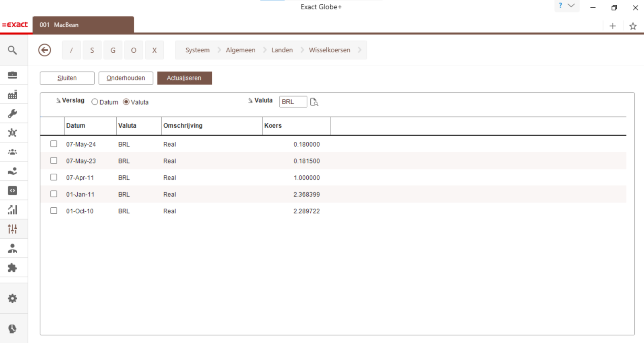
Task: Select the Datum radio button
Action: click(95, 102)
